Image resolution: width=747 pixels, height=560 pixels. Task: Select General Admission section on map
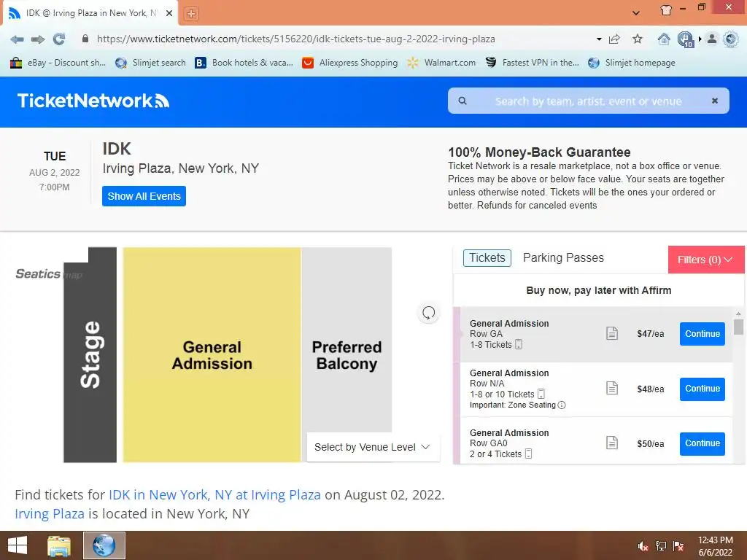212,355
